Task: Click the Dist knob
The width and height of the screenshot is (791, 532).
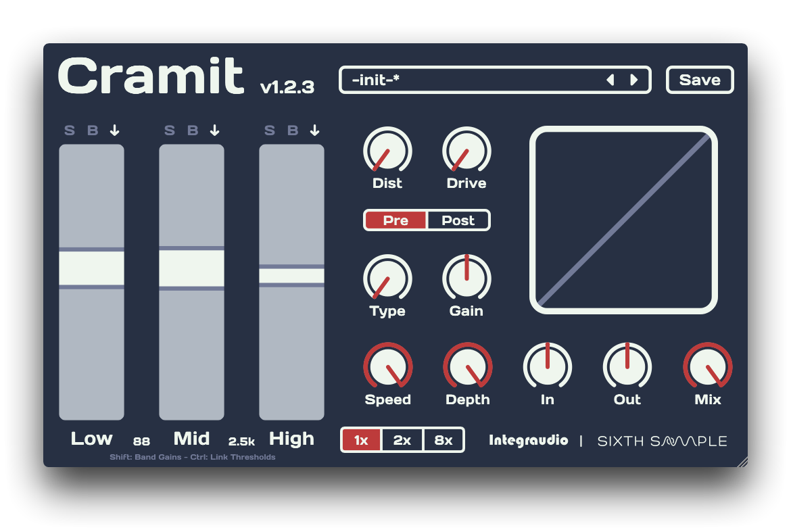Action: [x=387, y=150]
